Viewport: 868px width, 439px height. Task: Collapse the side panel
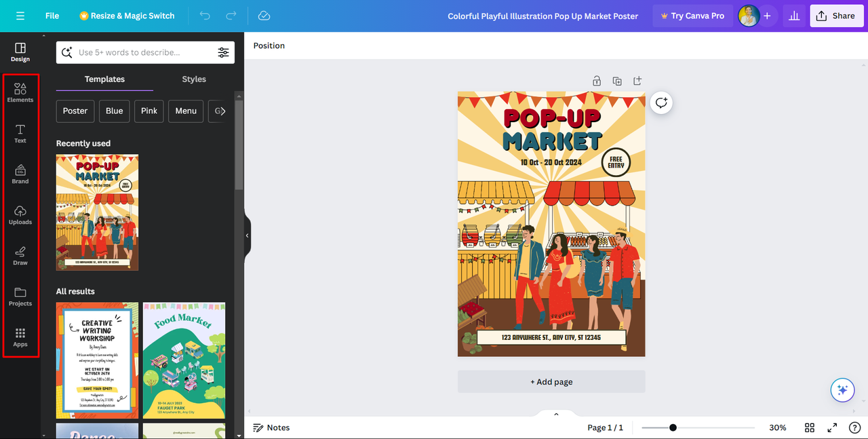(248, 235)
